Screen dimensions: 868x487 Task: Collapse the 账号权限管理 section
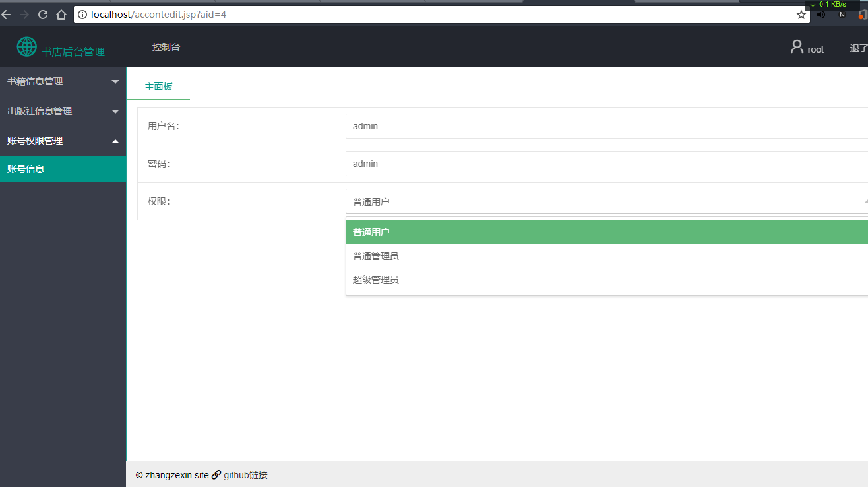[x=63, y=140]
